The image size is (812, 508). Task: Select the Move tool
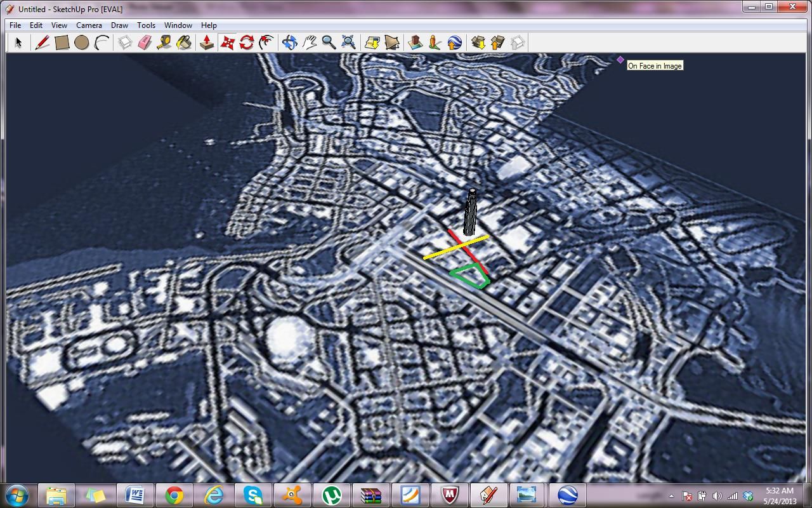[x=227, y=43]
